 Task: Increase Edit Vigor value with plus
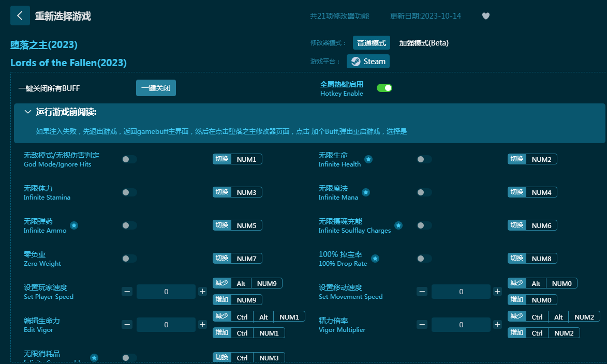tap(202, 325)
